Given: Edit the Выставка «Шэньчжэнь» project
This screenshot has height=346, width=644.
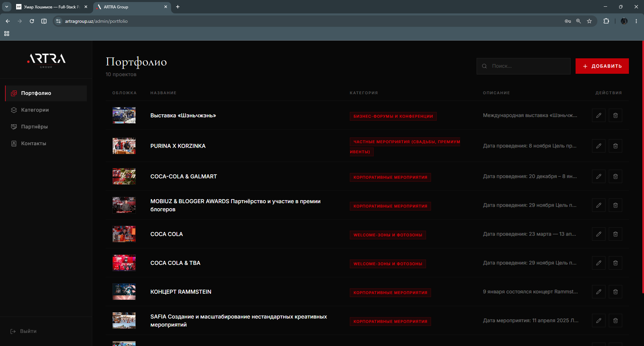Looking at the screenshot, I should coord(599,115).
